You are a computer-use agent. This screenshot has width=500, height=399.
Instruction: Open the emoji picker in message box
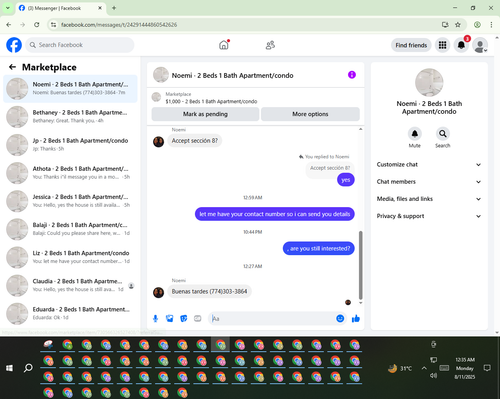tap(340, 319)
